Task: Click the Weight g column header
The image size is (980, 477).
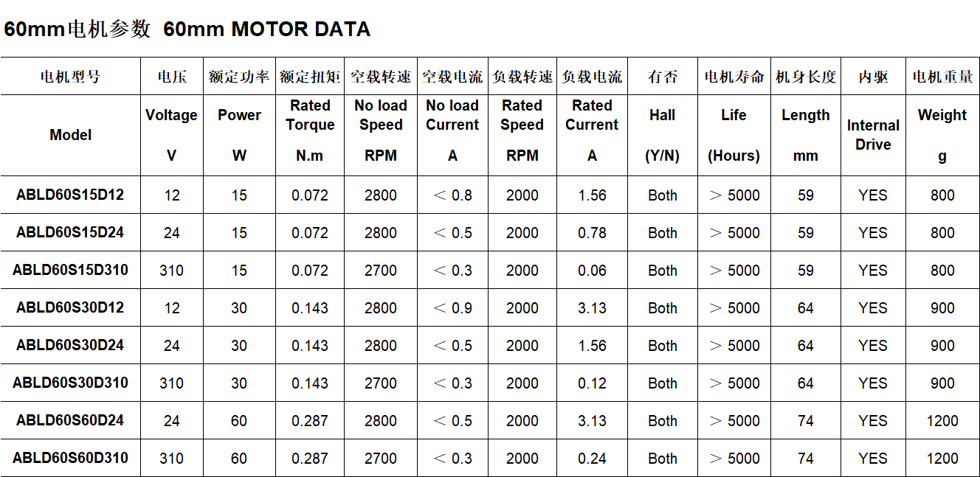Action: (x=942, y=135)
